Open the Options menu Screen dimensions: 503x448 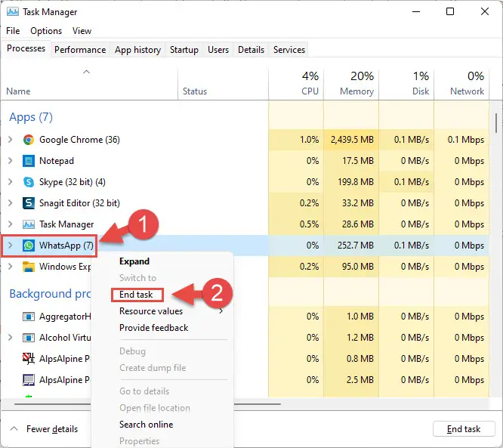(46, 31)
